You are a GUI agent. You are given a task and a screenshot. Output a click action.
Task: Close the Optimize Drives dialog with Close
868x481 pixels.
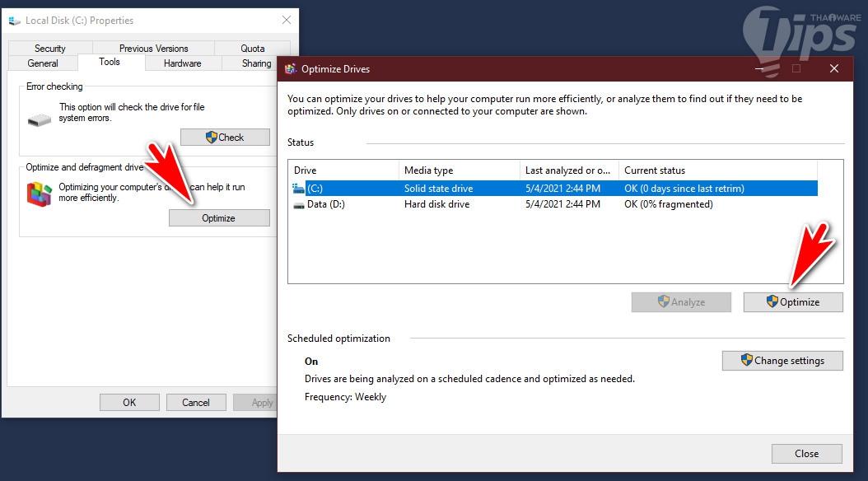click(x=806, y=454)
